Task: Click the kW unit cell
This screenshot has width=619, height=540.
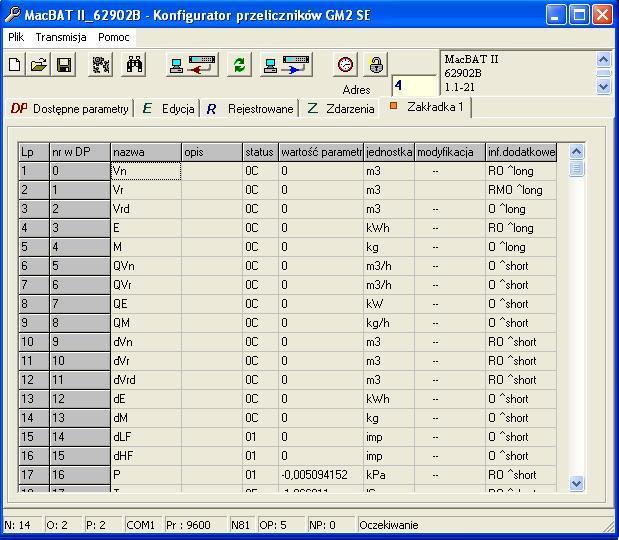Action: click(x=389, y=304)
